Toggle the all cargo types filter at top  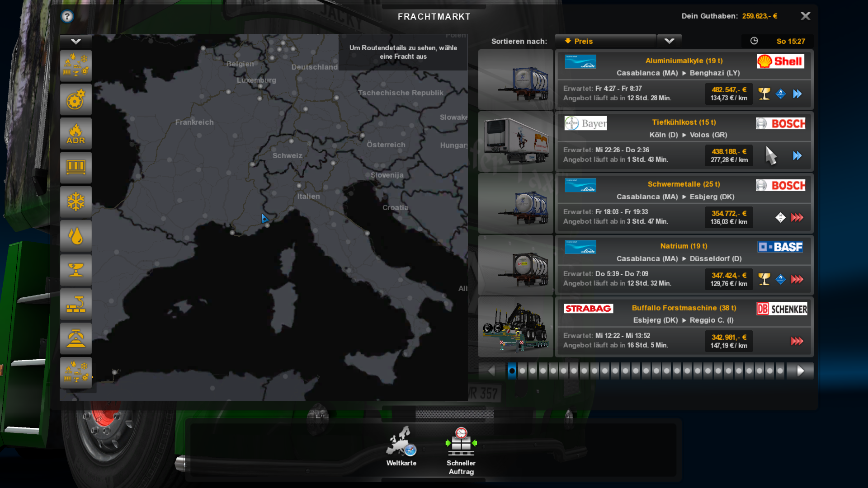[76, 66]
